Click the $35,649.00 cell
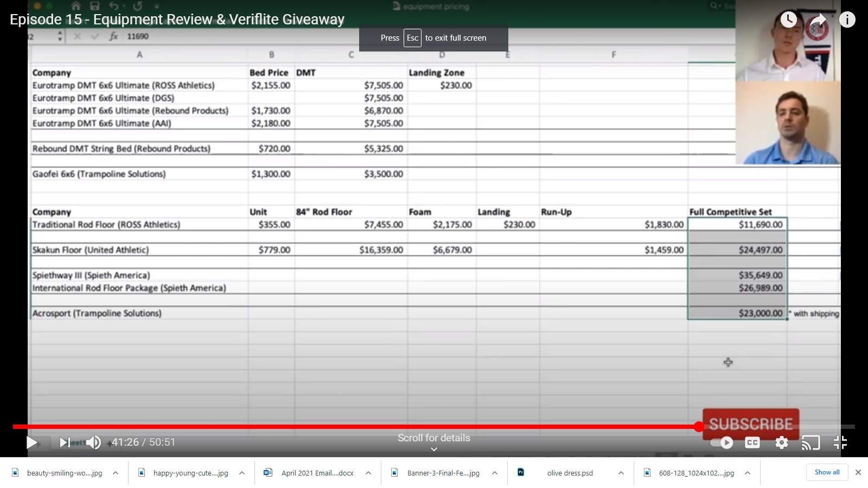This screenshot has height=488, width=868. coord(737,275)
